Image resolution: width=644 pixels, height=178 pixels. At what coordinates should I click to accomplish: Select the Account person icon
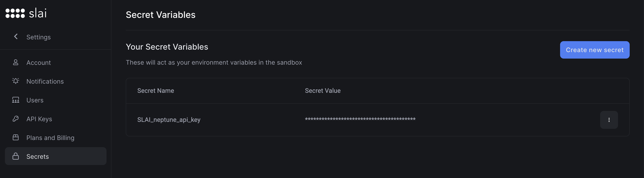(15, 62)
